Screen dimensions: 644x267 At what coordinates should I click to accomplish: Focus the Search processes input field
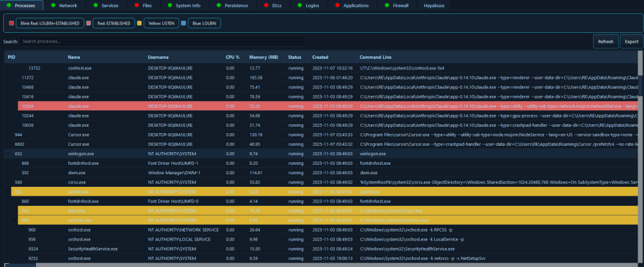pyautogui.click(x=162, y=42)
